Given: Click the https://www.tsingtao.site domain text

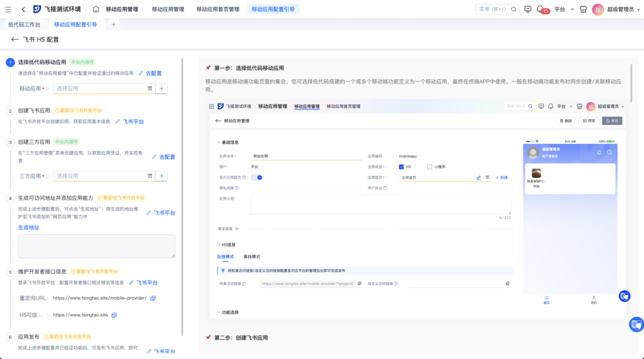Looking at the screenshot, I should (80, 315).
